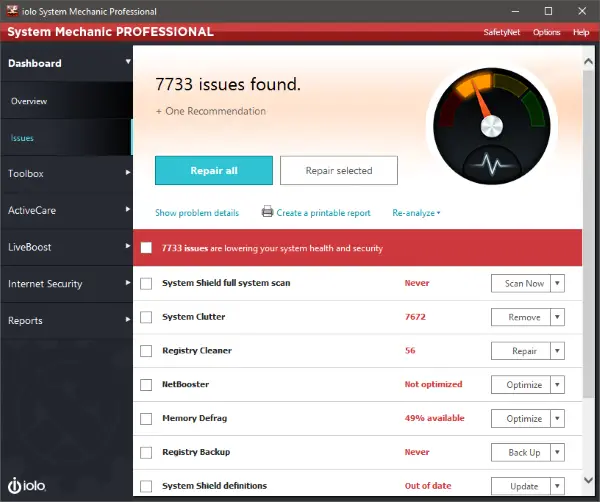Click the '49% available' status text
Viewport: 600px width, 502px height.
435,418
